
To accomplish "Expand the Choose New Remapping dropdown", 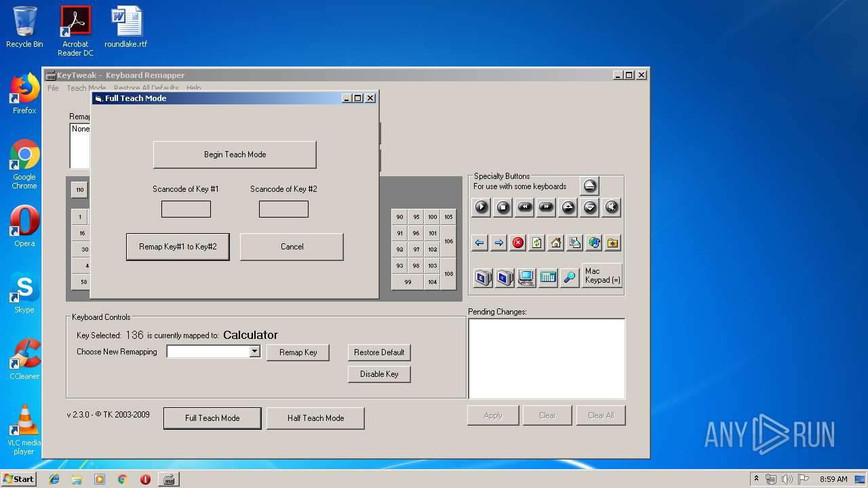I will coord(255,351).
